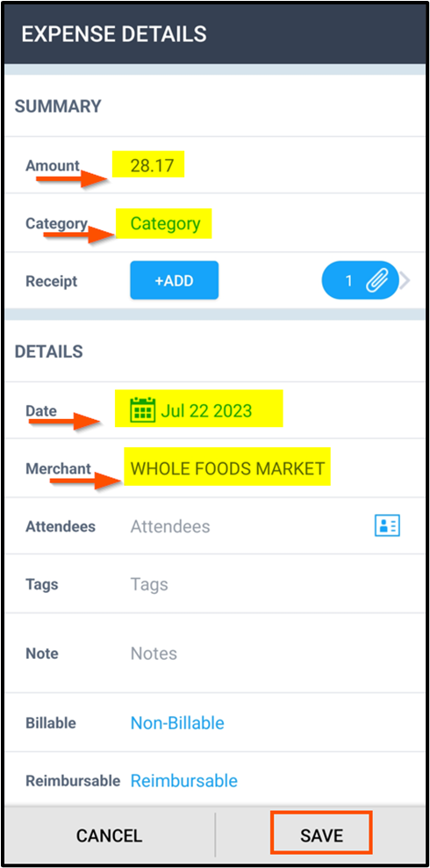This screenshot has width=430, height=868.
Task: Click the paperclip attachment icon
Action: [376, 281]
